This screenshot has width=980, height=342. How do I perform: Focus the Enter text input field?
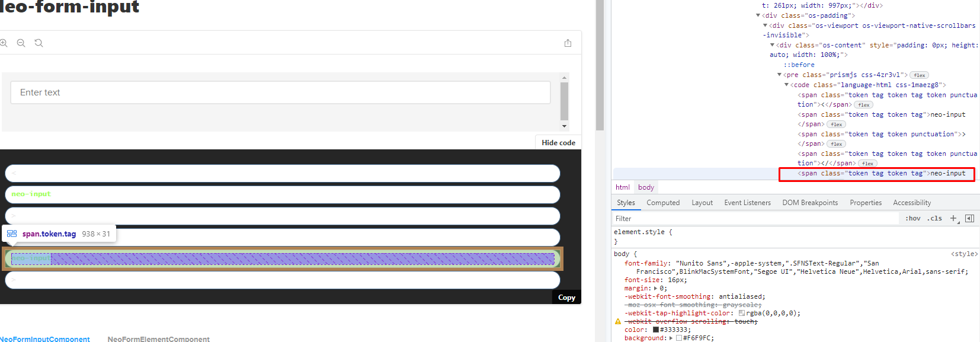(280, 92)
